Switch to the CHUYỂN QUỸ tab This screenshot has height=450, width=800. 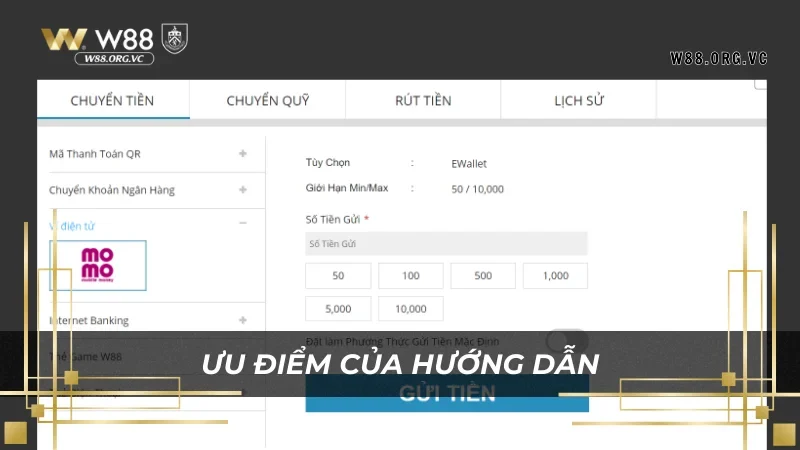click(x=268, y=101)
